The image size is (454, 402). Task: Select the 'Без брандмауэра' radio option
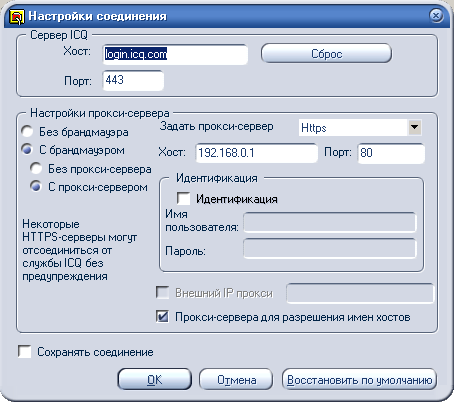click(x=27, y=131)
